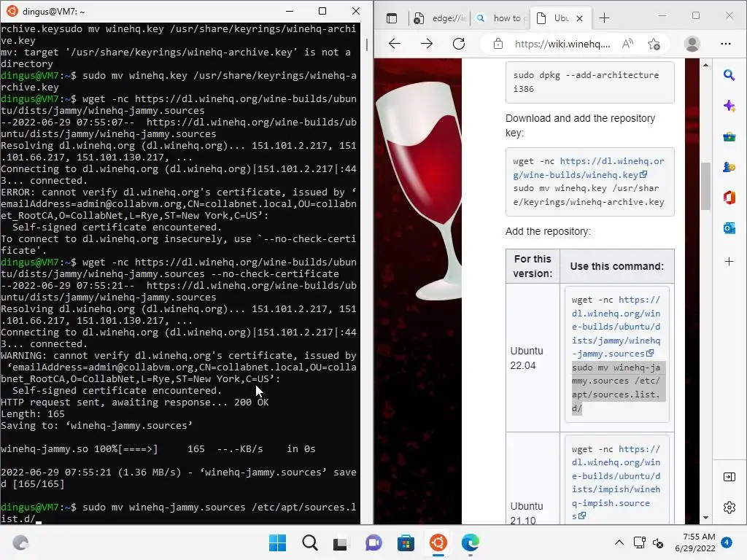The height and width of the screenshot is (560, 747).
Task: Refresh the WineHQ wiki page
Action: pyautogui.click(x=459, y=44)
